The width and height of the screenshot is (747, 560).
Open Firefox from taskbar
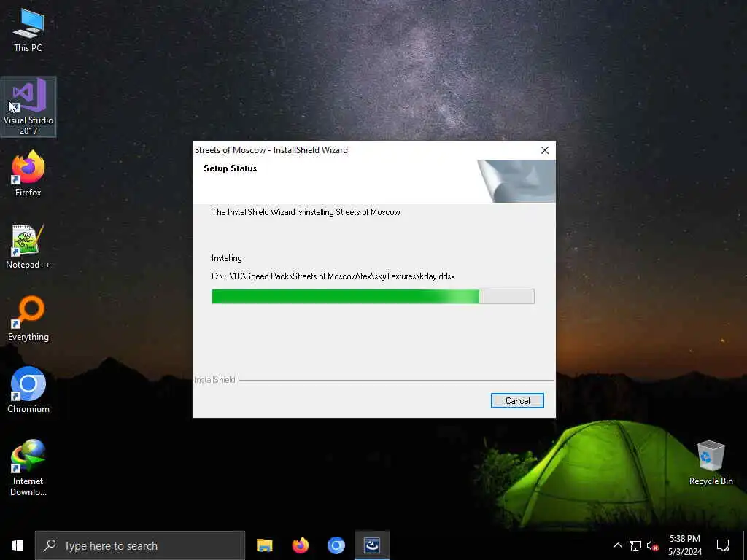(x=300, y=545)
